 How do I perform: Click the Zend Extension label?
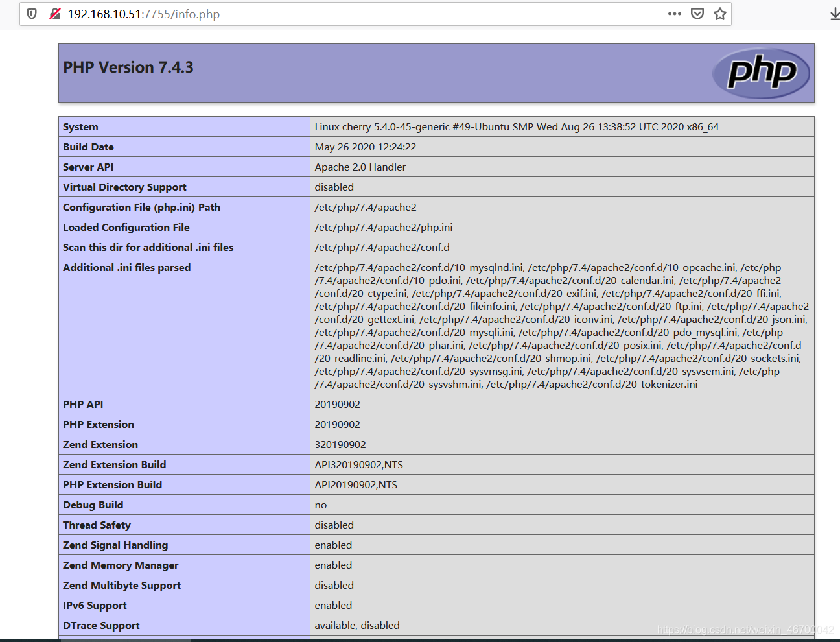pyautogui.click(x=100, y=445)
